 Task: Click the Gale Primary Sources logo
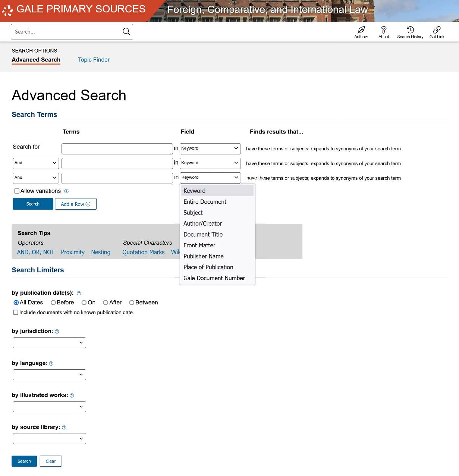pyautogui.click(x=74, y=10)
